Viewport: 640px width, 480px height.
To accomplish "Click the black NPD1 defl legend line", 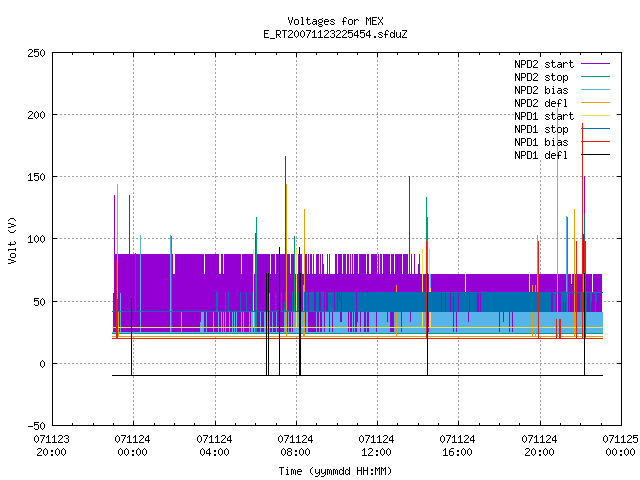I will pyautogui.click(x=596, y=155).
